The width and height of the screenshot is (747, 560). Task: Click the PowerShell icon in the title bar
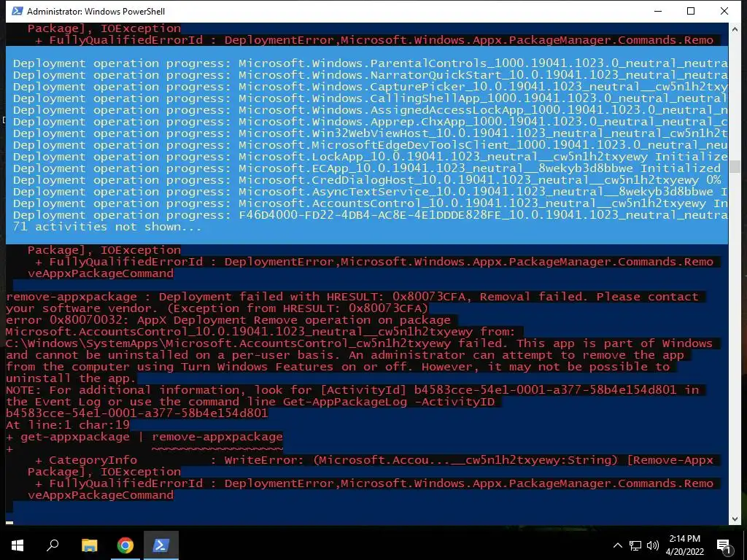(18, 11)
